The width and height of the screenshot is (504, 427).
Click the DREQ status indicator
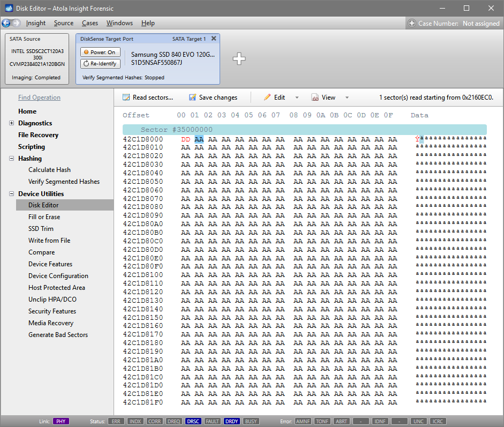point(174,421)
